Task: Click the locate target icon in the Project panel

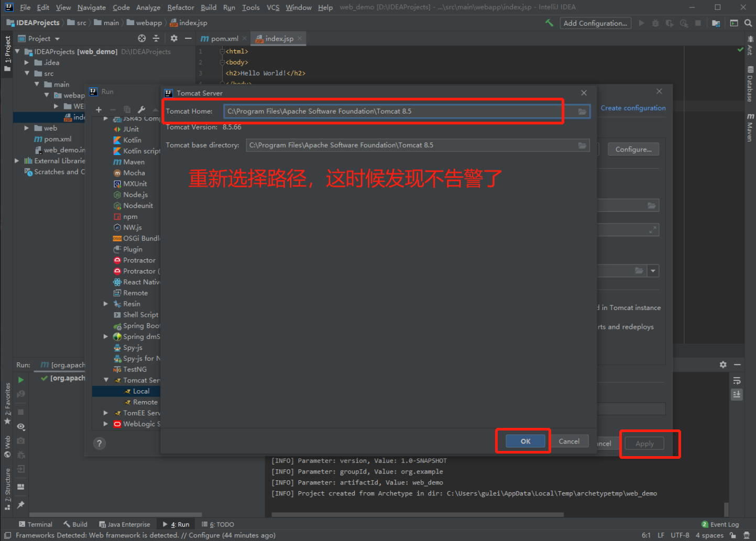Action: [x=141, y=38]
